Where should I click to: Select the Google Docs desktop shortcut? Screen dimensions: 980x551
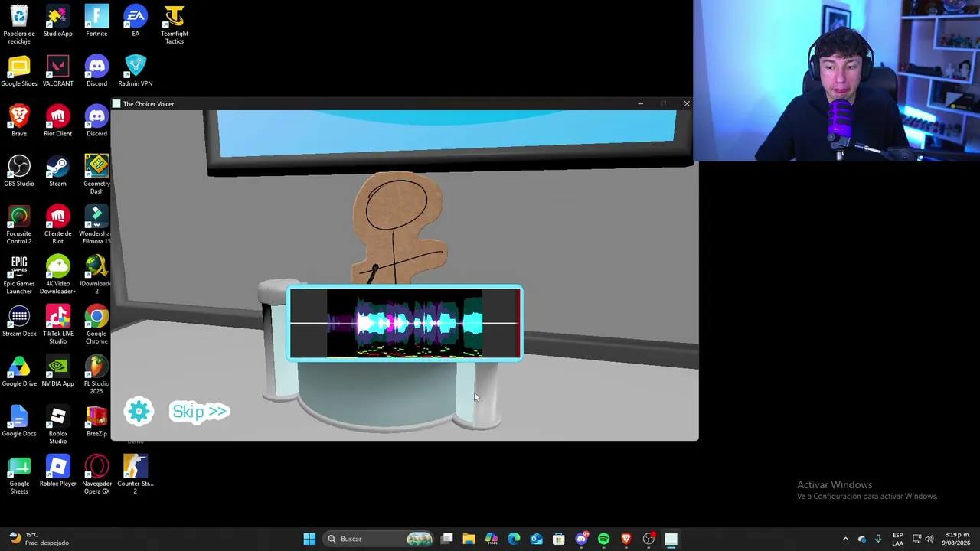(x=19, y=422)
